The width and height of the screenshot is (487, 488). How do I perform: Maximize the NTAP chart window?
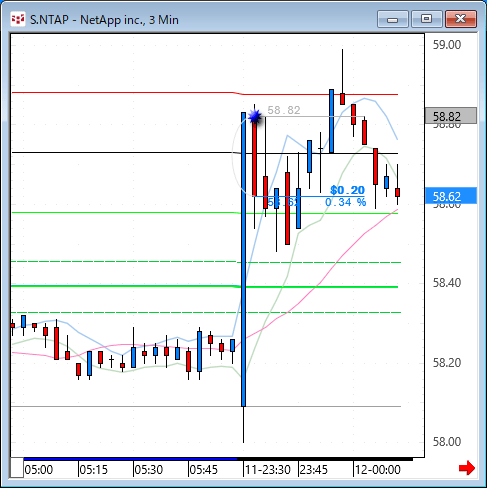(427, 19)
